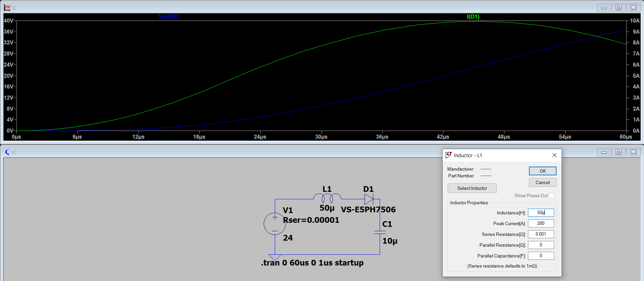The height and width of the screenshot is (281, 644).
Task: Close the waveform plot window
Action: [633, 7]
